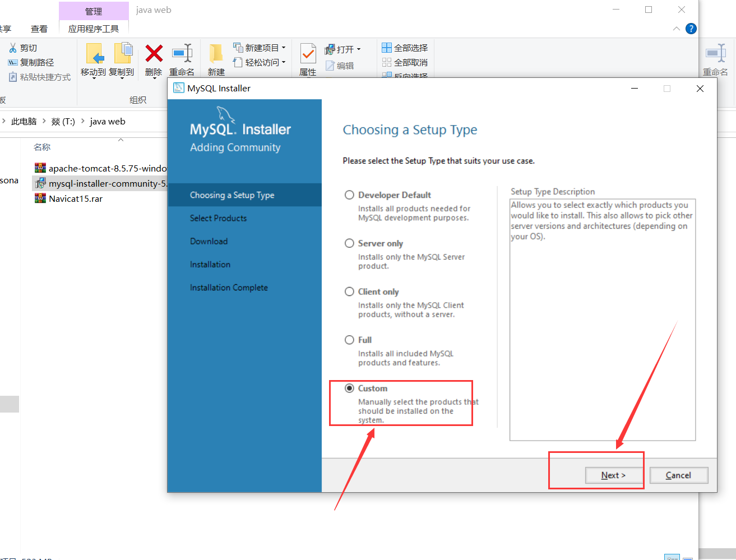The image size is (736, 560).
Task: Click the New folder (新建) icon
Action: tap(216, 54)
